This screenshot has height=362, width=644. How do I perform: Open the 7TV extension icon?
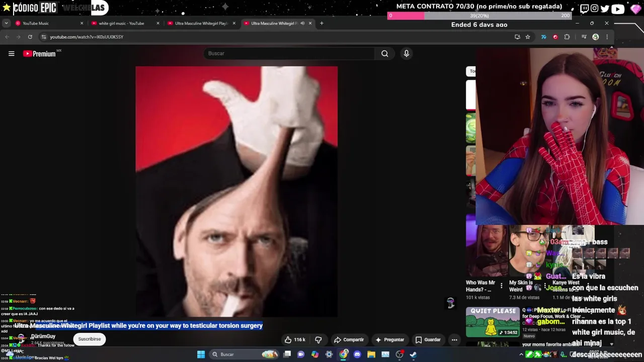coord(543,37)
